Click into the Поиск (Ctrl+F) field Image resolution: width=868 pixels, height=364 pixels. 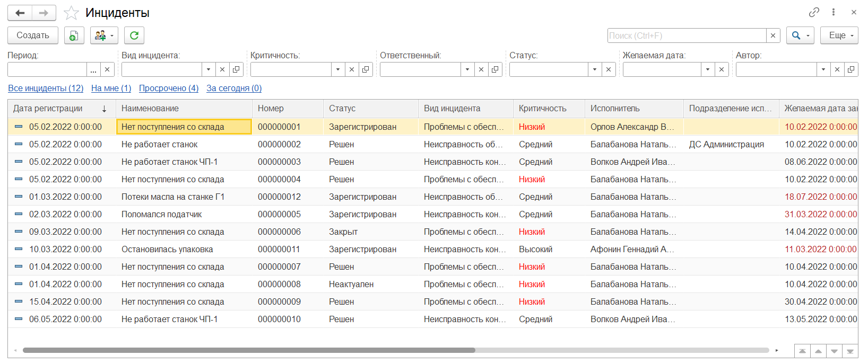tap(687, 35)
